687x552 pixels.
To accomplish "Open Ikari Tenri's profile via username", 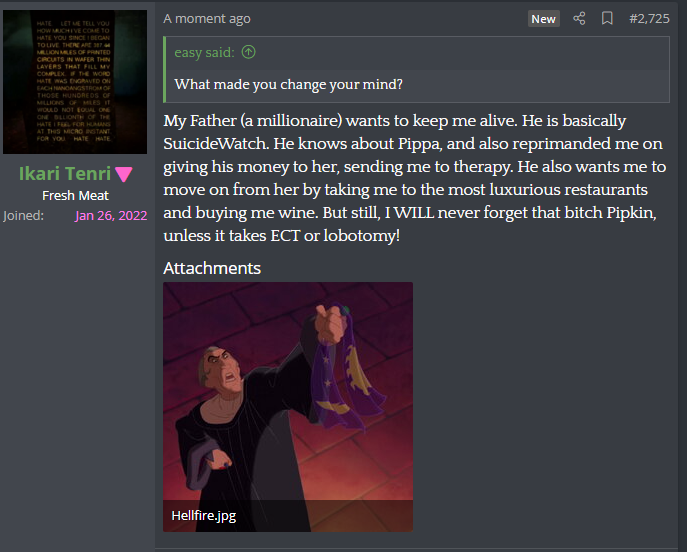I will point(65,173).
